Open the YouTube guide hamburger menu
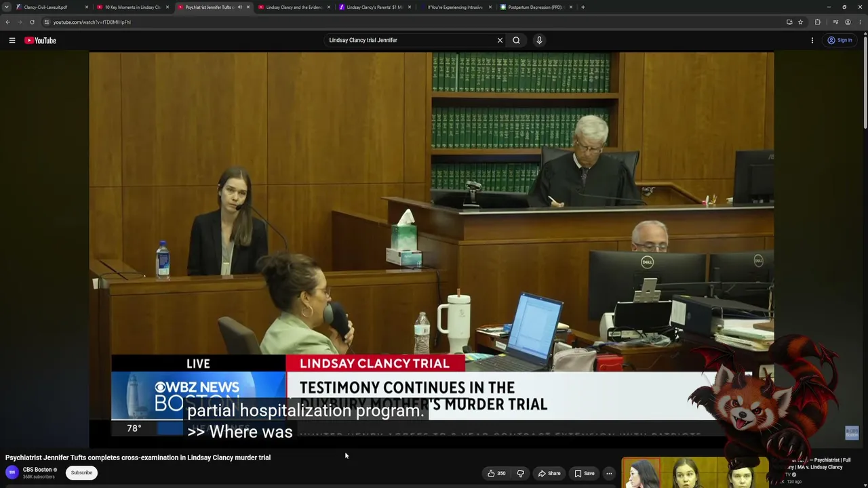 [x=12, y=41]
